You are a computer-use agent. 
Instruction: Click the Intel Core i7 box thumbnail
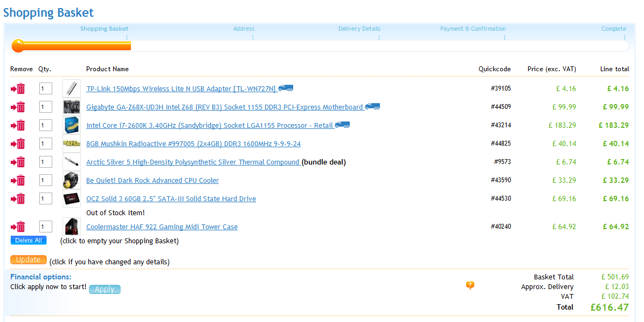pos(72,126)
